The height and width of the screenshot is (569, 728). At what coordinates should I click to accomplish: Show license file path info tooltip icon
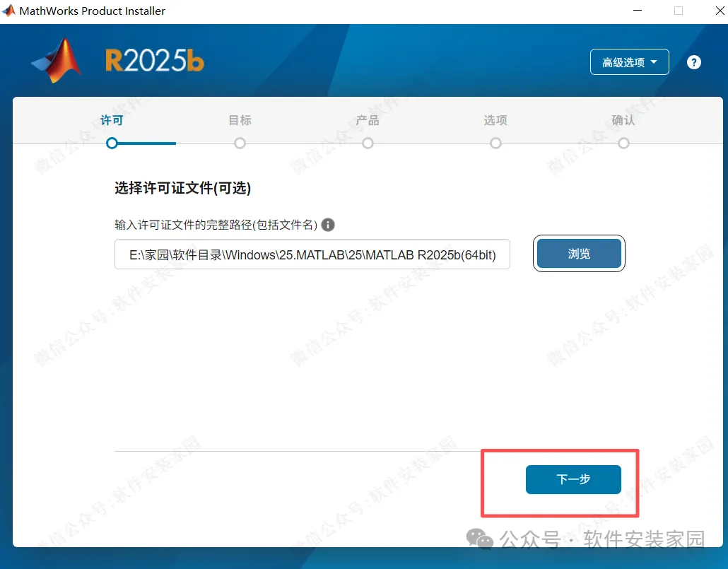(328, 225)
